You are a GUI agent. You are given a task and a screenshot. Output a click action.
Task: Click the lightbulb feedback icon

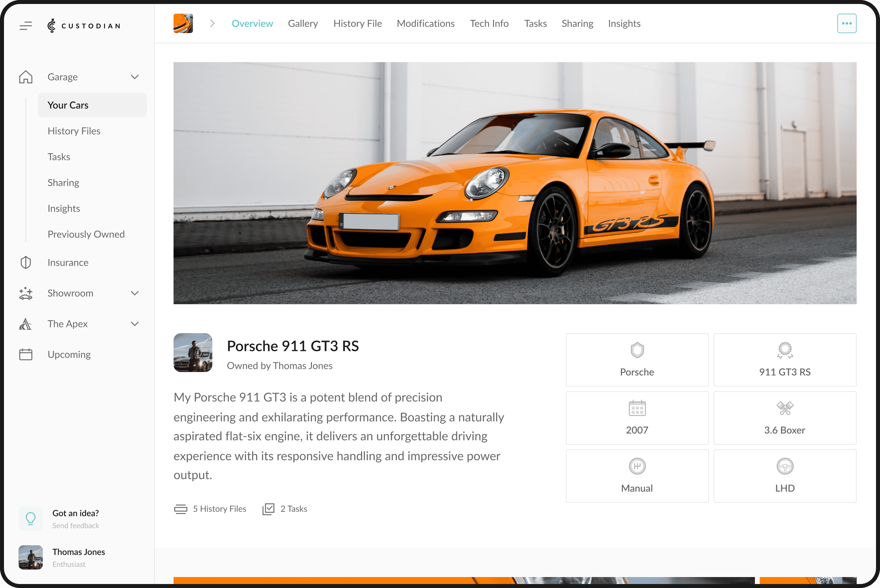click(31, 519)
